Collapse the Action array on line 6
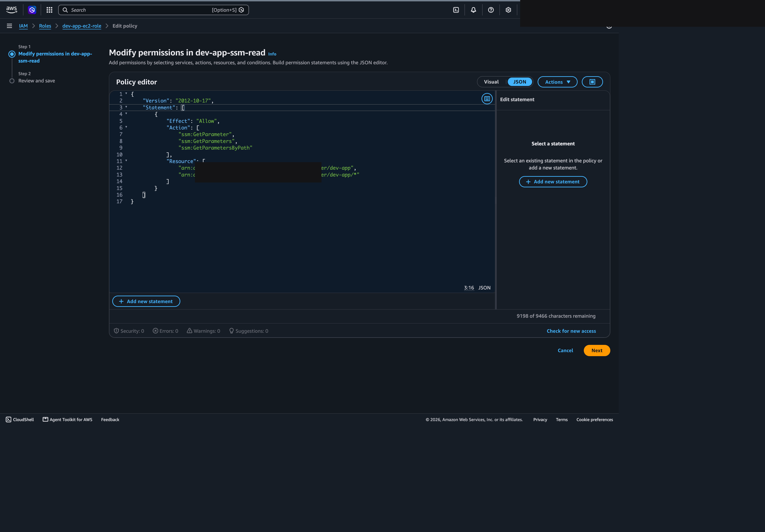Image resolution: width=765 pixels, height=532 pixels. tap(126, 127)
